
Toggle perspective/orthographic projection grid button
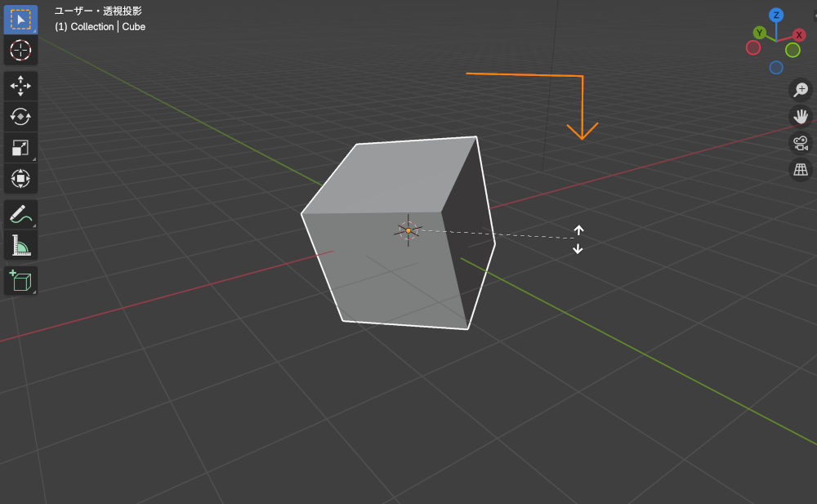pyautogui.click(x=801, y=170)
